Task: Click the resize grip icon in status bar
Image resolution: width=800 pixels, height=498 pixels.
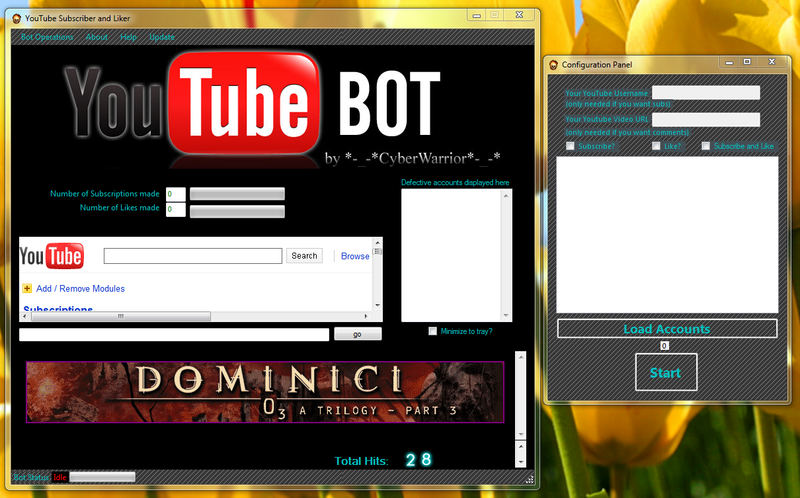Action: point(530,479)
